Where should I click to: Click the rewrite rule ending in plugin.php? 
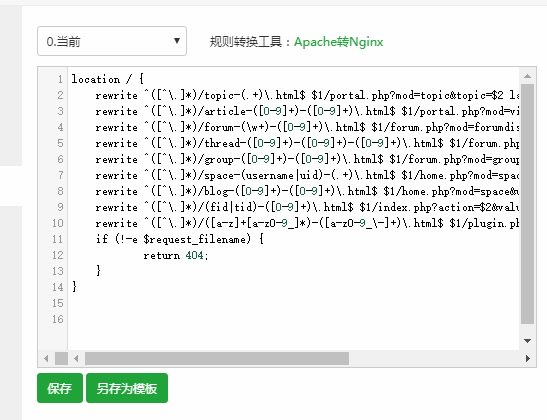(307, 224)
